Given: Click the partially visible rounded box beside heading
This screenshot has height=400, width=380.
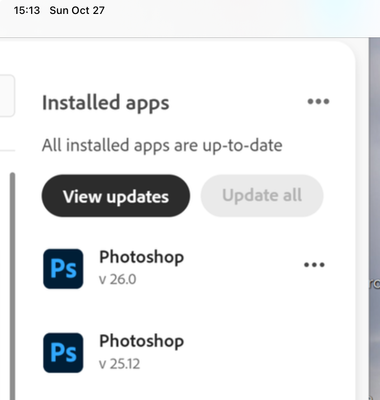Looking at the screenshot, I should 7,96.
